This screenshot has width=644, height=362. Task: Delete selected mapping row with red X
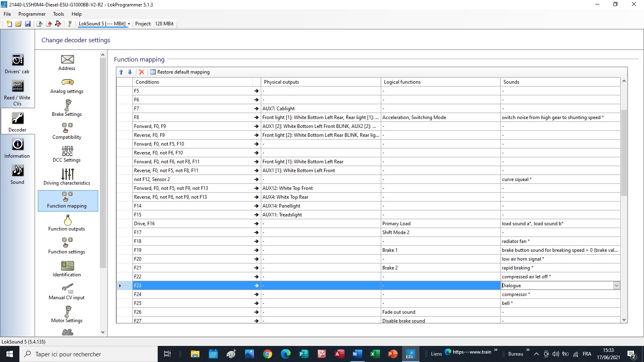(x=142, y=72)
